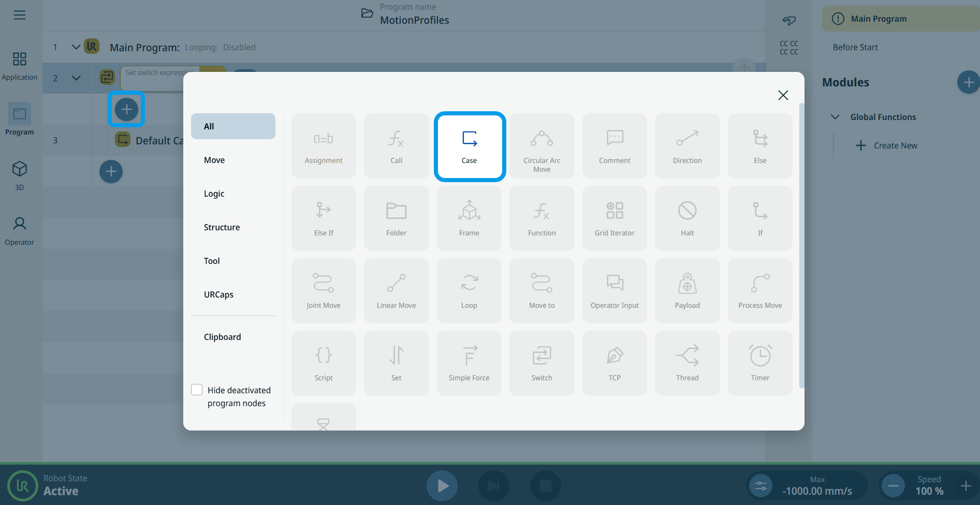The width and height of the screenshot is (980, 505).
Task: Pick the Thread node
Action: (x=687, y=363)
